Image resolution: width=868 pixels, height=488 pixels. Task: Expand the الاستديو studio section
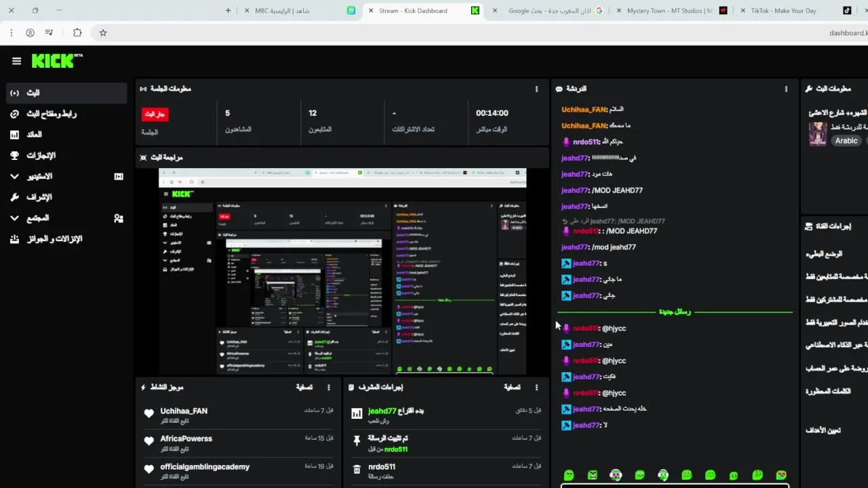pos(66,176)
